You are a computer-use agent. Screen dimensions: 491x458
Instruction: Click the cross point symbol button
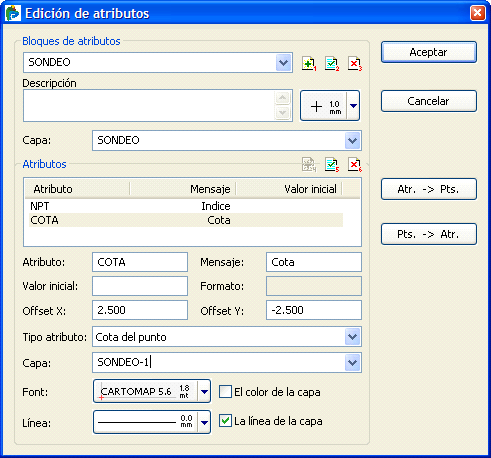pyautogui.click(x=323, y=106)
